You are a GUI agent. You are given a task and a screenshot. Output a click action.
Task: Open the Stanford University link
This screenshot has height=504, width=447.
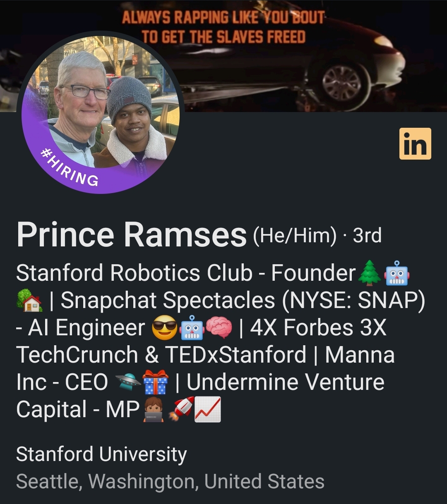[x=101, y=454]
